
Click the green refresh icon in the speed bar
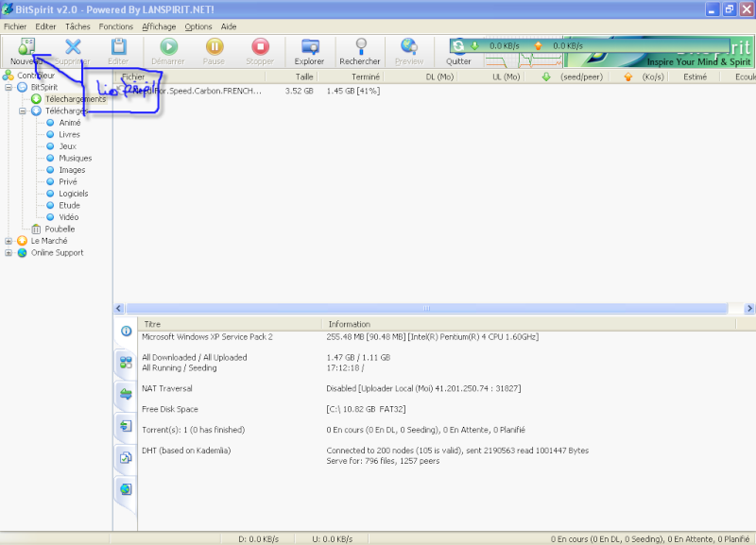(x=458, y=45)
